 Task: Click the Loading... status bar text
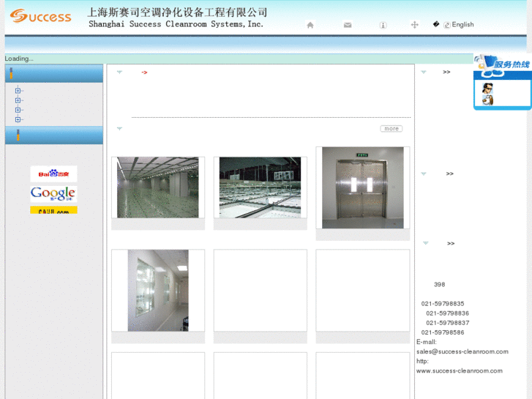click(19, 59)
